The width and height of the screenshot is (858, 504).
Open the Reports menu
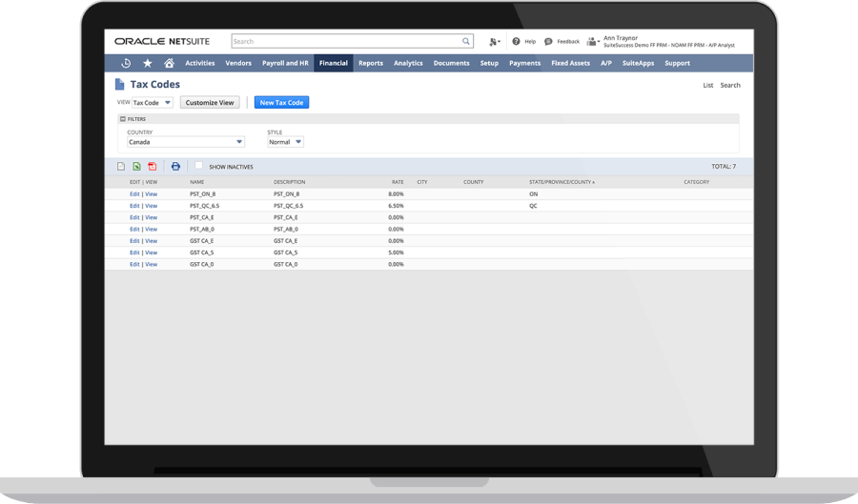(371, 63)
